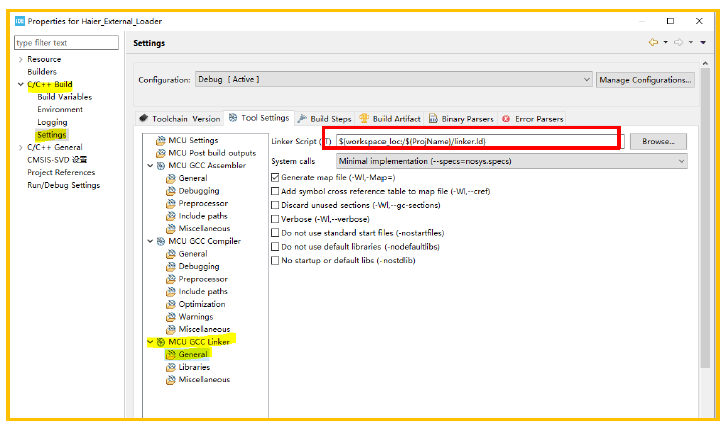Click the MCU GCC Assembler icon
Viewport: 723px width, 427px height.
coord(160,166)
